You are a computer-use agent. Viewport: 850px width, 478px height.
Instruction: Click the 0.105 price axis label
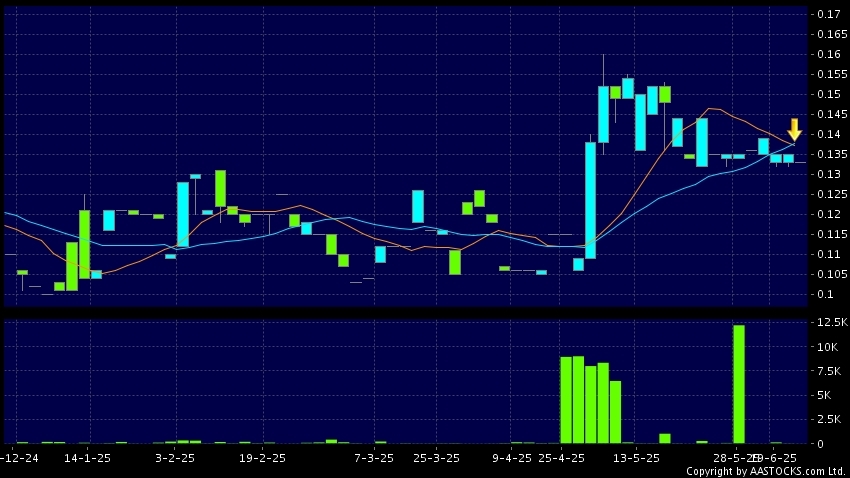point(832,274)
